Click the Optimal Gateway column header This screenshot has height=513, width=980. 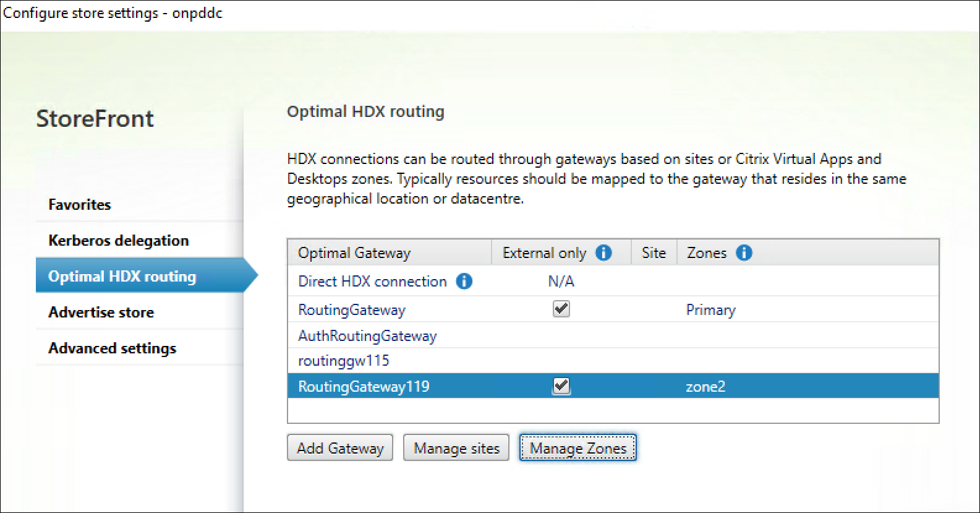pos(354,252)
